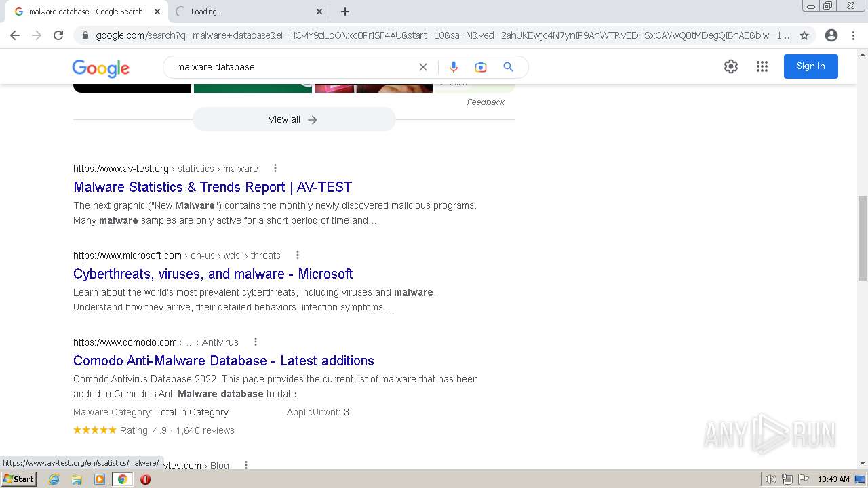This screenshot has height=488, width=868.
Task: Open the Google apps grid
Action: pyautogui.click(x=762, y=66)
